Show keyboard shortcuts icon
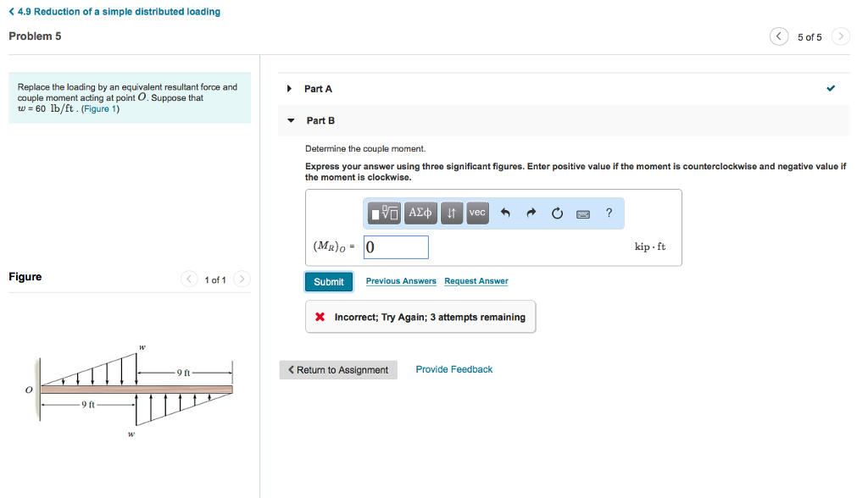The image size is (868, 498). 582,214
